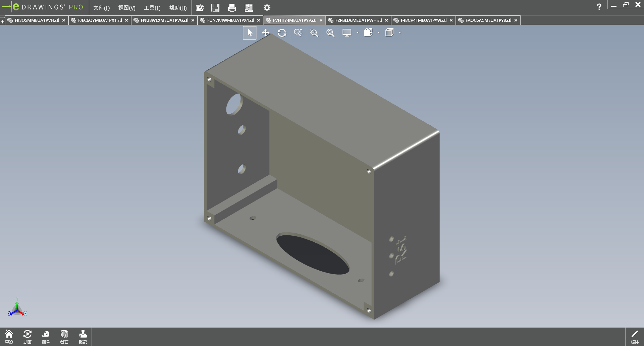644x346 pixels.
Task: Switch to the FII3O5MMEUA1PVH.stl tab
Action: [37, 20]
